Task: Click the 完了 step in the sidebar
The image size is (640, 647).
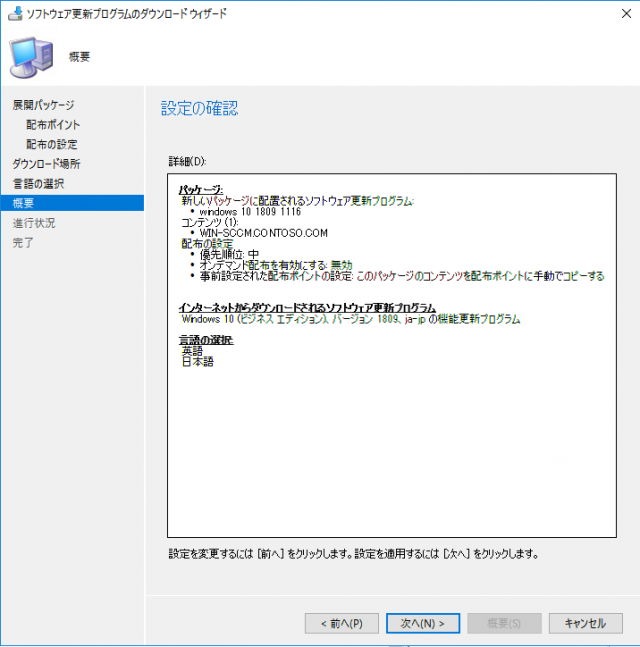Action: [x=23, y=242]
